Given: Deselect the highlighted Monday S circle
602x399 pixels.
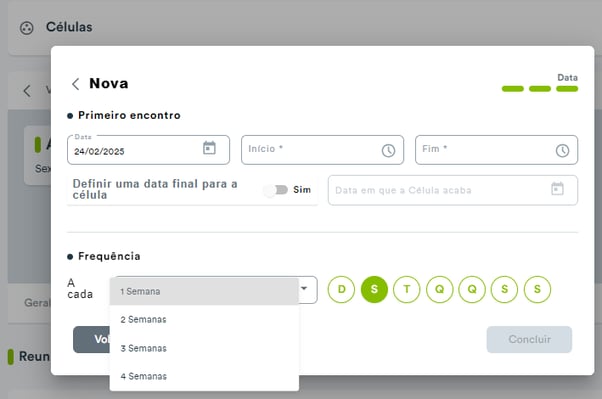Looking at the screenshot, I should (x=374, y=289).
